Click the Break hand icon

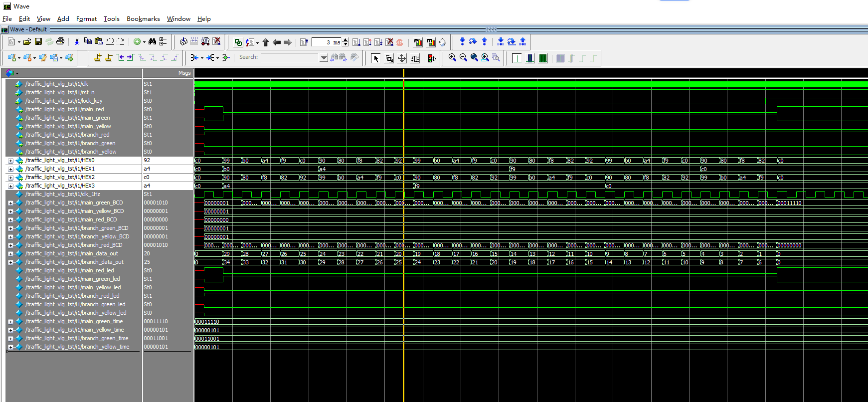(x=442, y=42)
